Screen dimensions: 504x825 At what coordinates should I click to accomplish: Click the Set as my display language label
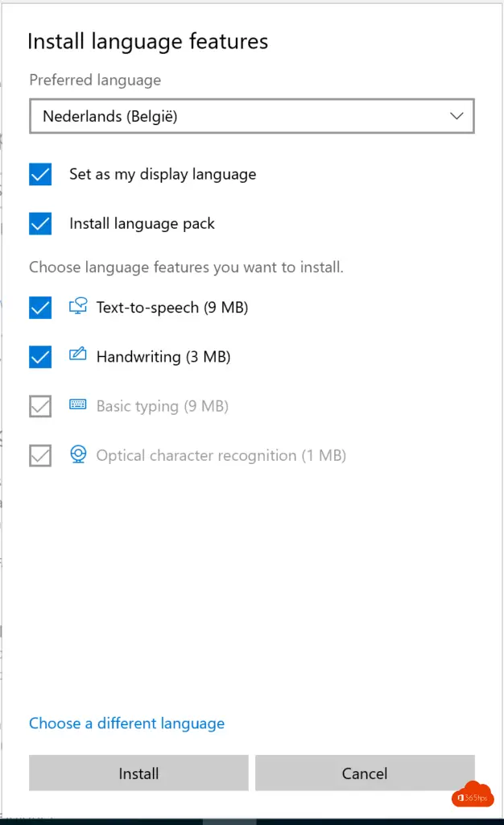[x=163, y=174]
